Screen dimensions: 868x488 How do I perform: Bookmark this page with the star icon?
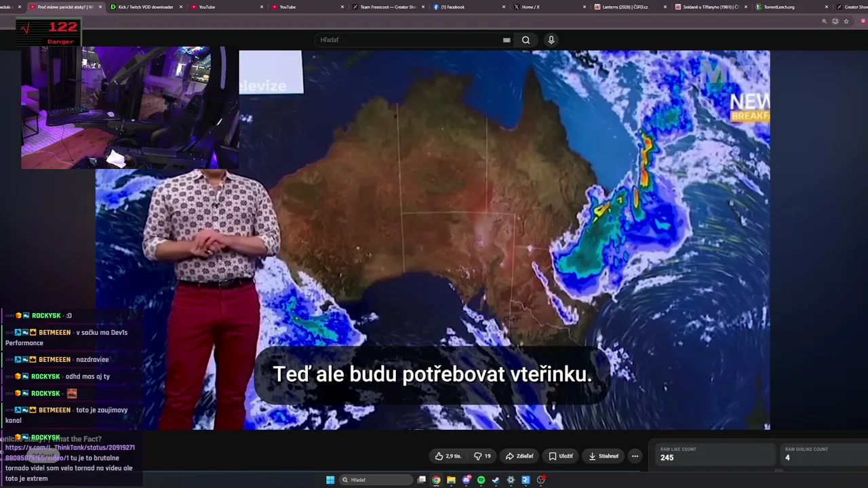coord(846,22)
